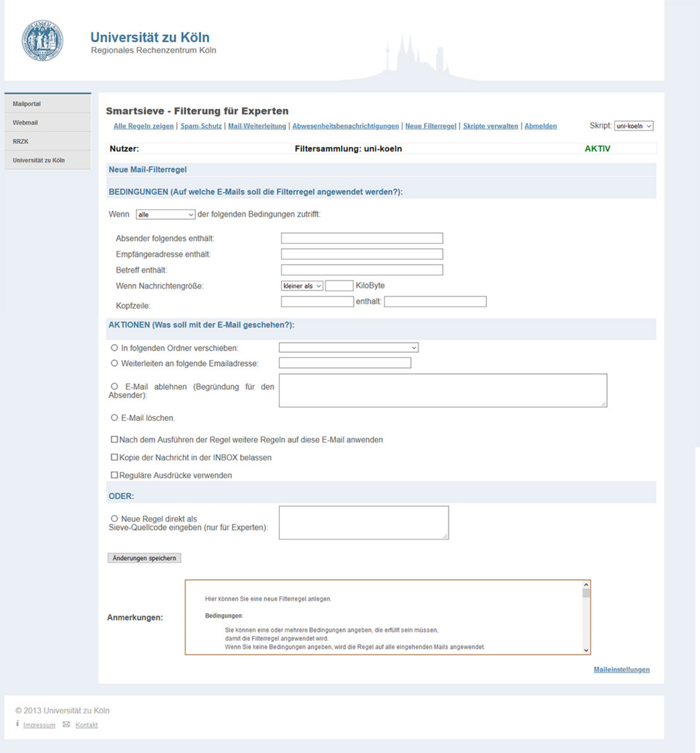
Task: Go to Mail-Weiterleitung
Action: [x=257, y=126]
